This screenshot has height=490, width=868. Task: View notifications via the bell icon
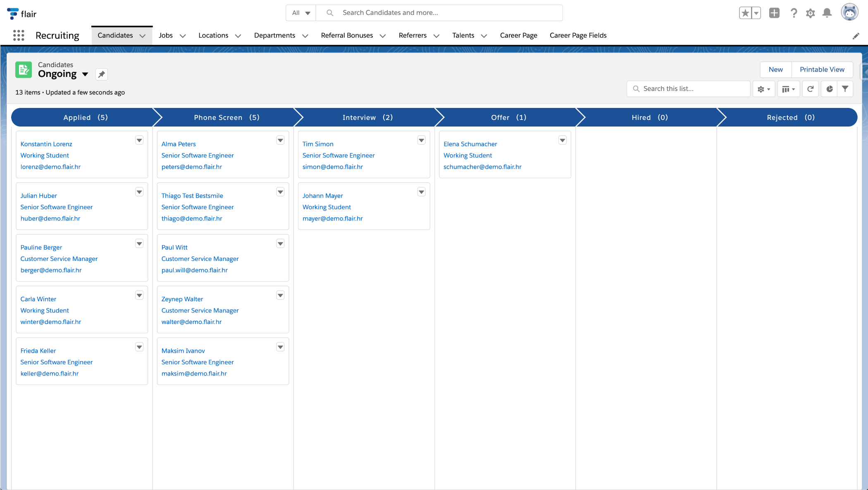click(x=827, y=13)
